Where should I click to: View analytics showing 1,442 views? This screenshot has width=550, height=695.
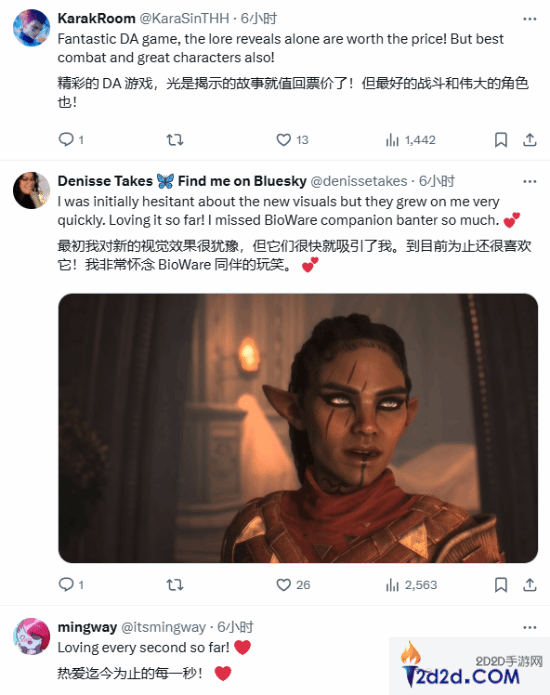[x=410, y=141]
